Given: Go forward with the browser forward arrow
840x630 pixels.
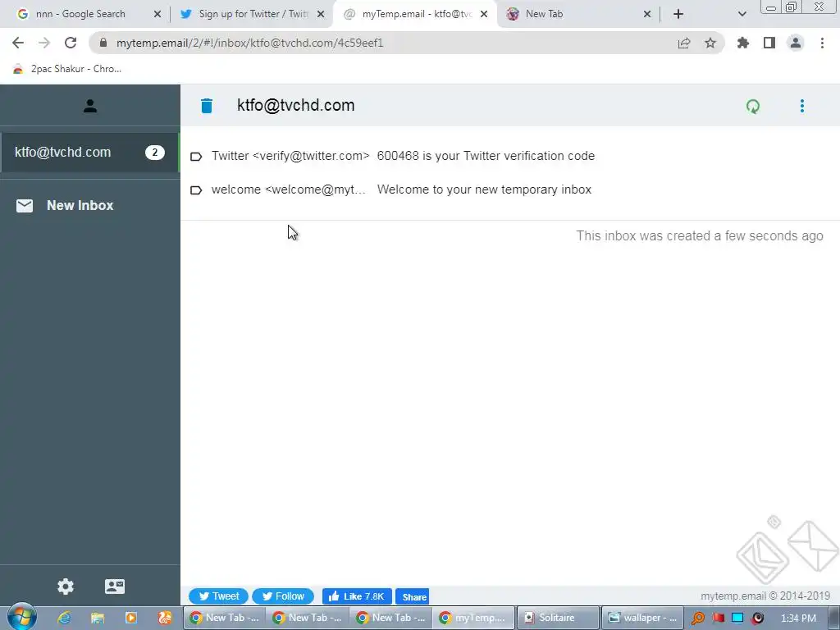Looking at the screenshot, I should 44,43.
